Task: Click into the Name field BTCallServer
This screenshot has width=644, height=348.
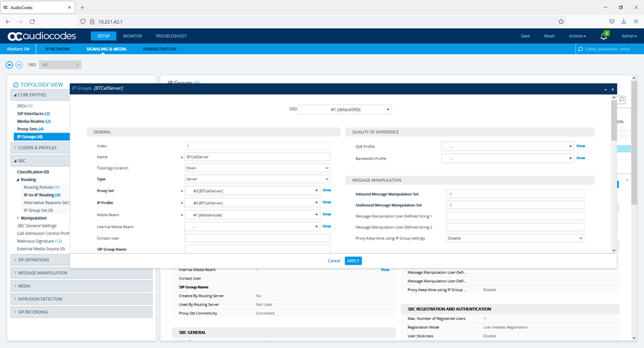Action: [x=257, y=157]
